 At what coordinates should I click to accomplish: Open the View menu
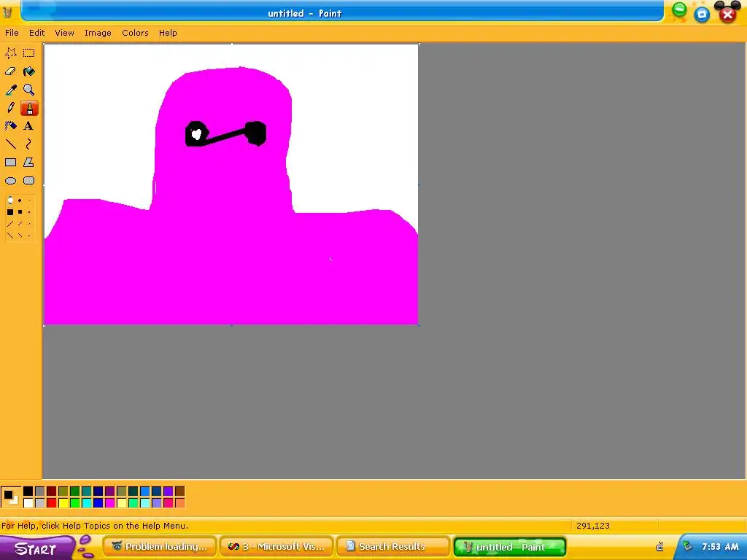point(64,33)
